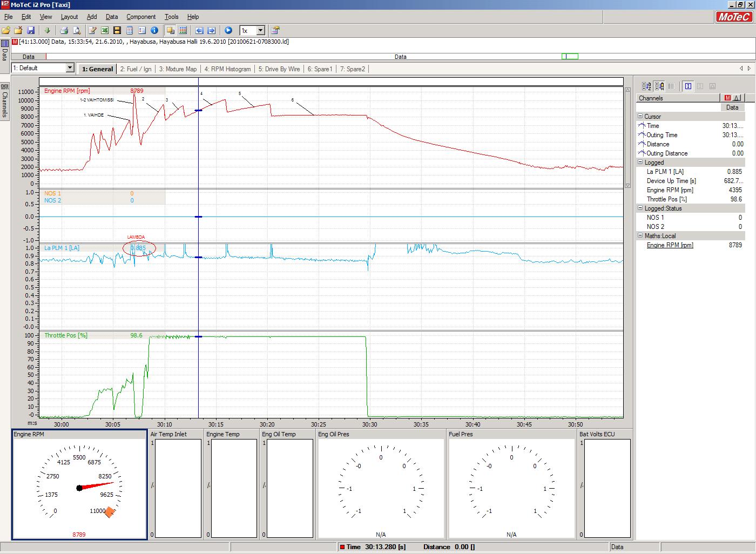
Task: Toggle the overlay yellow squares icon
Action: tap(171, 31)
